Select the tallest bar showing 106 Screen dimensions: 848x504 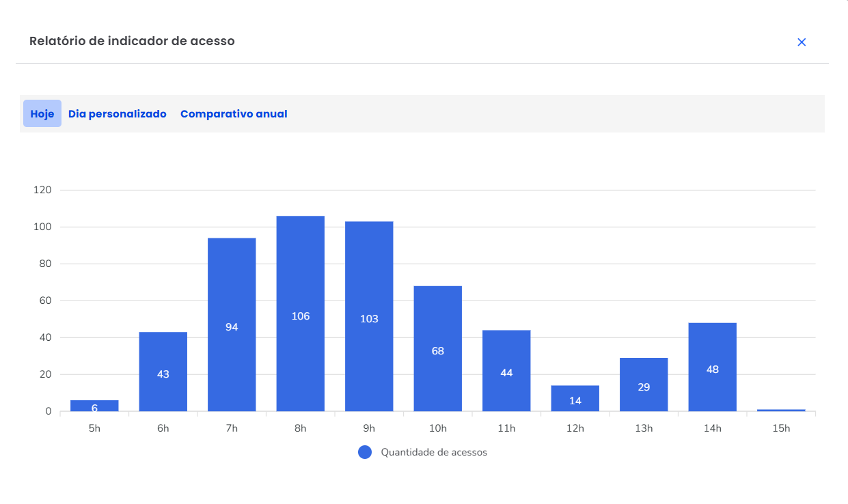[301, 313]
